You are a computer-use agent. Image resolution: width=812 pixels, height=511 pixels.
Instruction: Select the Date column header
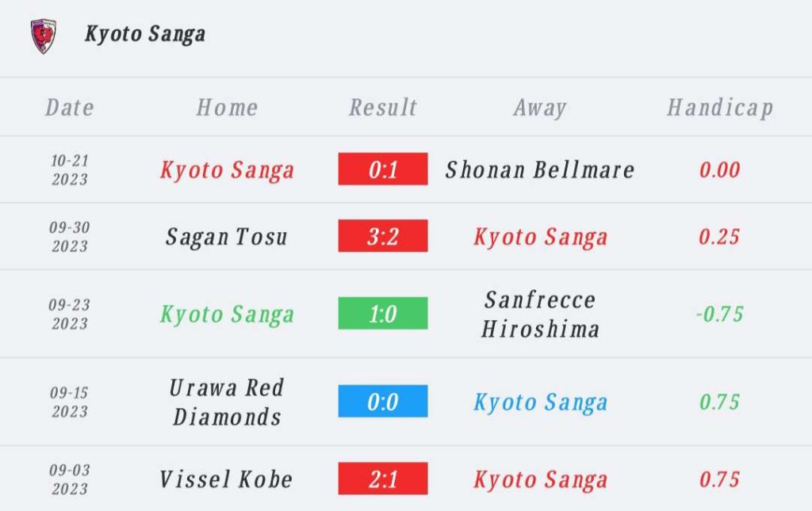70,108
